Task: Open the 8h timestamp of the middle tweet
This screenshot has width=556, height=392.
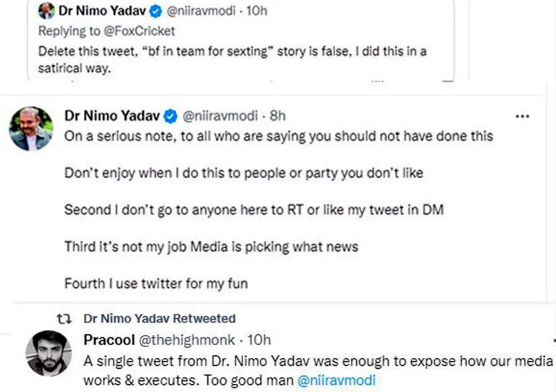Action: click(x=277, y=116)
